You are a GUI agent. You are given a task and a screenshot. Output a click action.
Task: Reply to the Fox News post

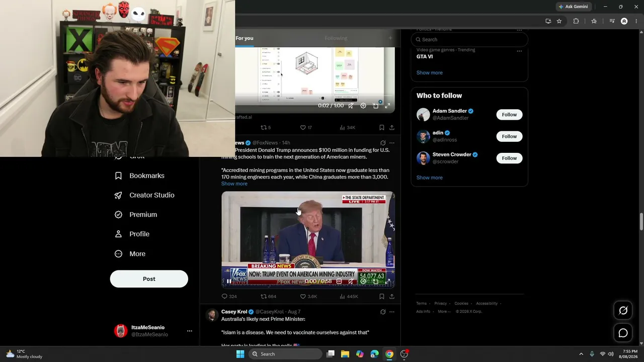point(229,297)
